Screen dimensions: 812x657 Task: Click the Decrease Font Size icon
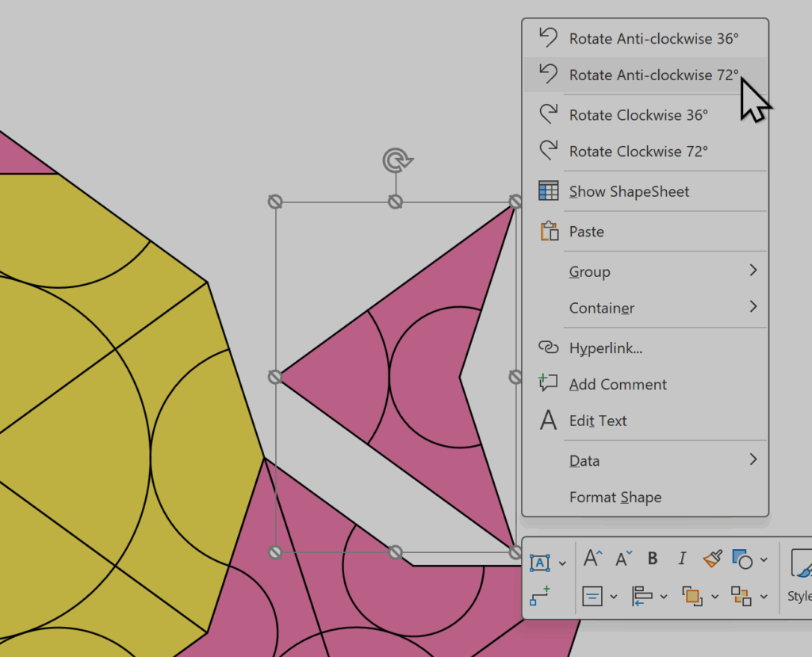pos(623,559)
